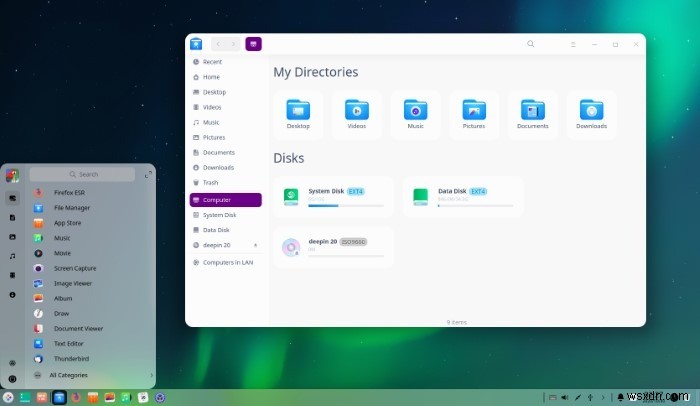Select Documents in the sidebar
The height and width of the screenshot is (406, 700).
pos(225,152)
